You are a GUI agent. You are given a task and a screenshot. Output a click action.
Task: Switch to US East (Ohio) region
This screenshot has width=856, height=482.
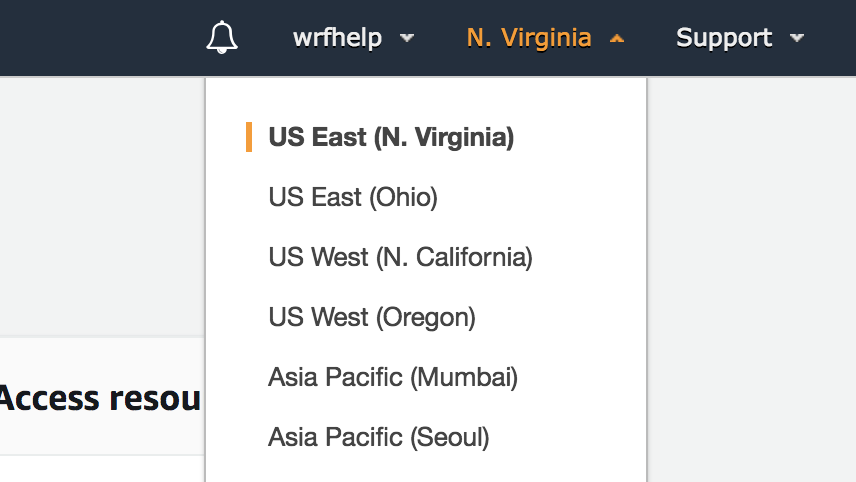353,197
